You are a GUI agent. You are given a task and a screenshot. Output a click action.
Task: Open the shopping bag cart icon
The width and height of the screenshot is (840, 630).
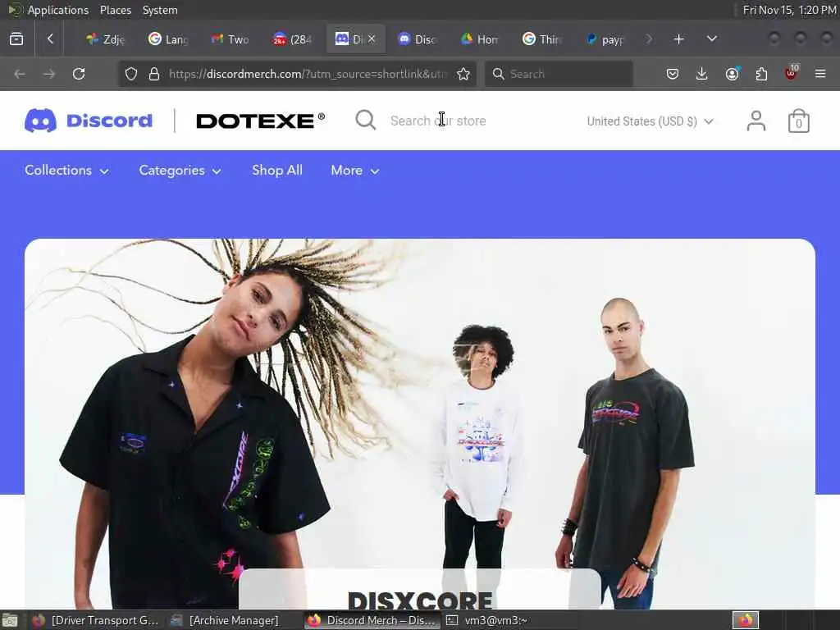pyautogui.click(x=798, y=121)
